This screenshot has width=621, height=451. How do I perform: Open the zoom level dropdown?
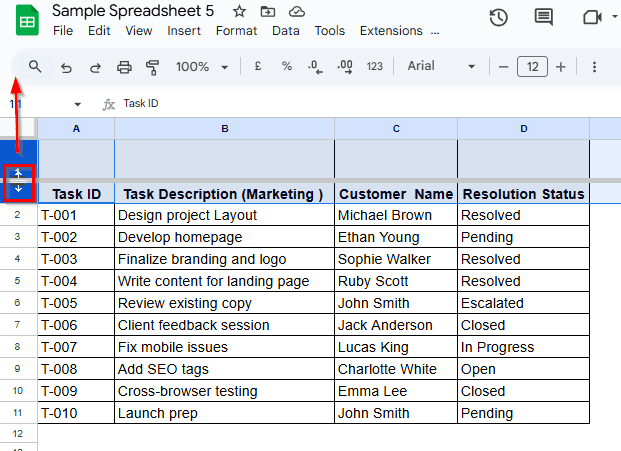203,67
